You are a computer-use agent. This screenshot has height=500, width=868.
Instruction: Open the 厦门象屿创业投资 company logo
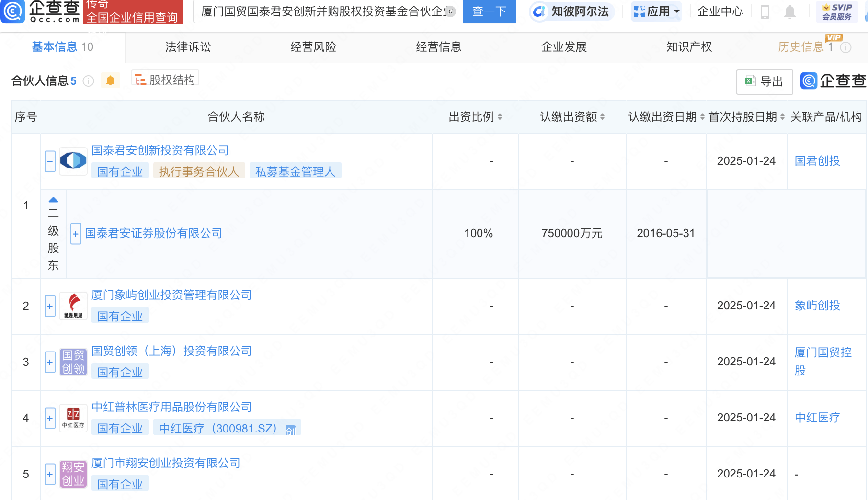tap(73, 306)
